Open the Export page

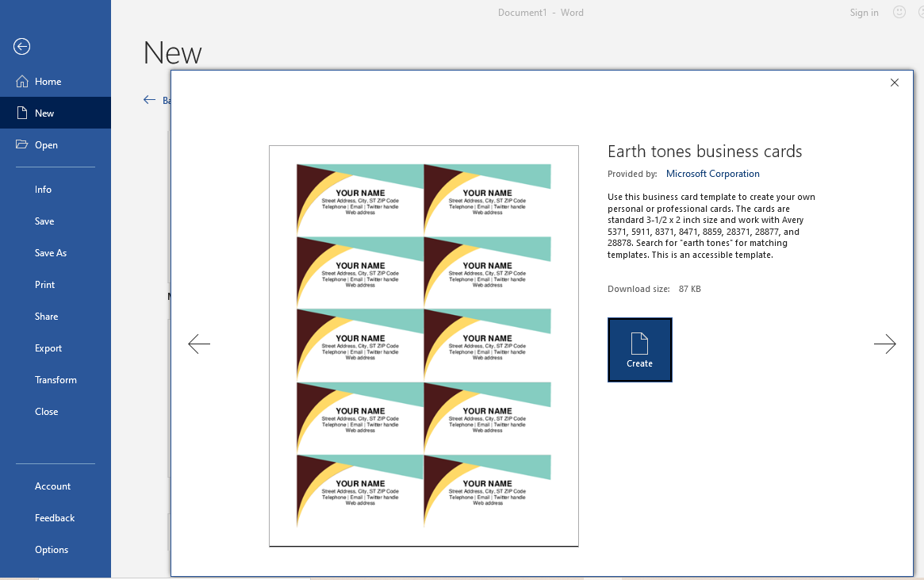click(48, 348)
